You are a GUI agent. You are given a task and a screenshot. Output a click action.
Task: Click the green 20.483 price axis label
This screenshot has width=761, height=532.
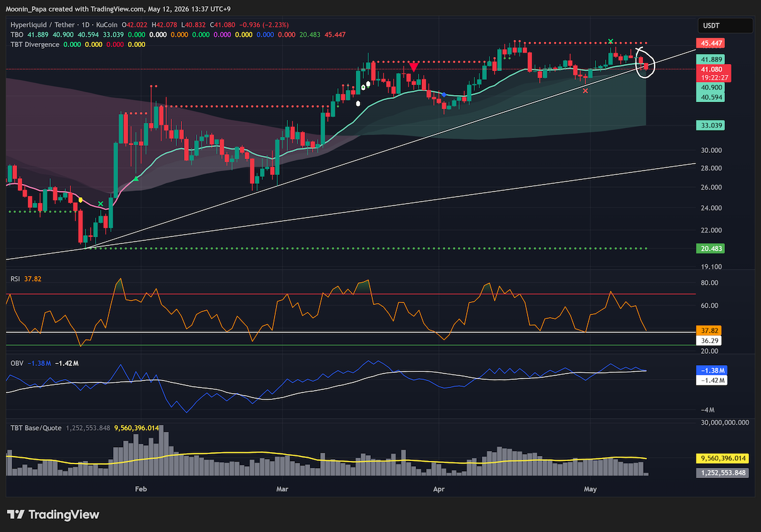point(711,249)
